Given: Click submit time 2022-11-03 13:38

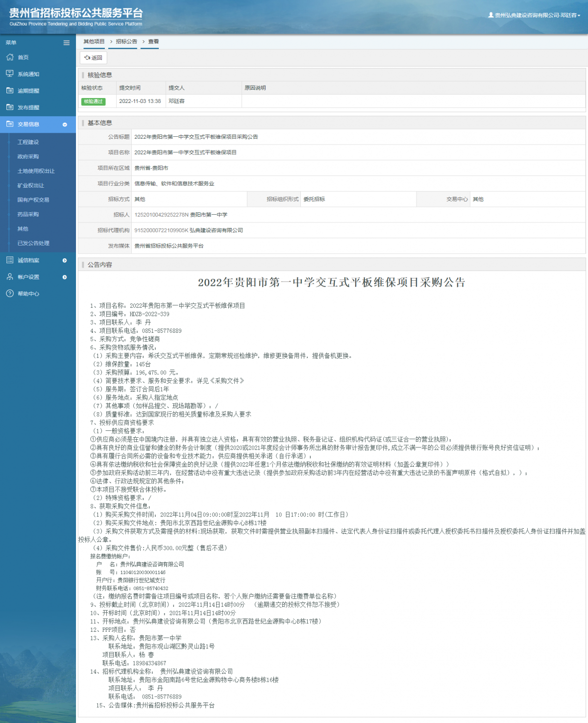Looking at the screenshot, I should pos(140,101).
